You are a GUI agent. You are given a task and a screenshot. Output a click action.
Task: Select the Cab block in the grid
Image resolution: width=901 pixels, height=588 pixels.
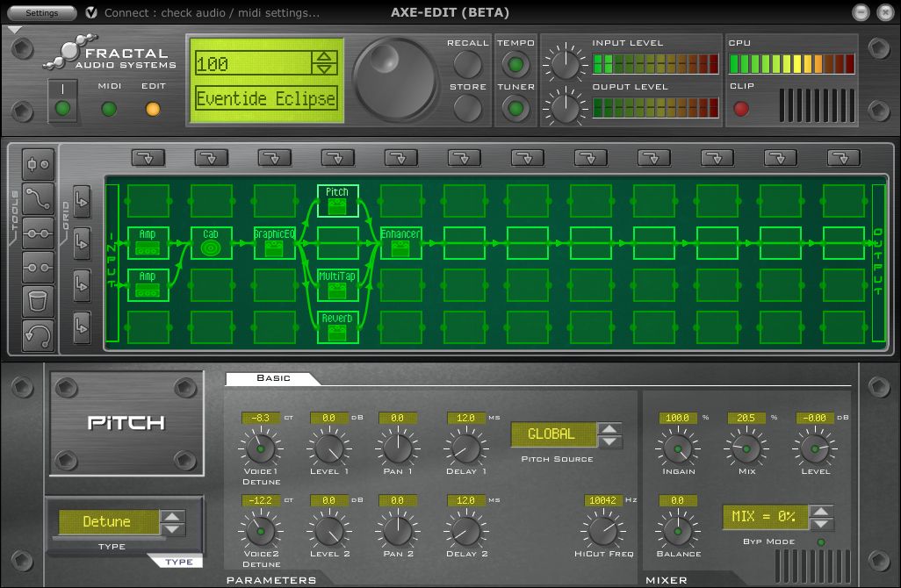(211, 243)
